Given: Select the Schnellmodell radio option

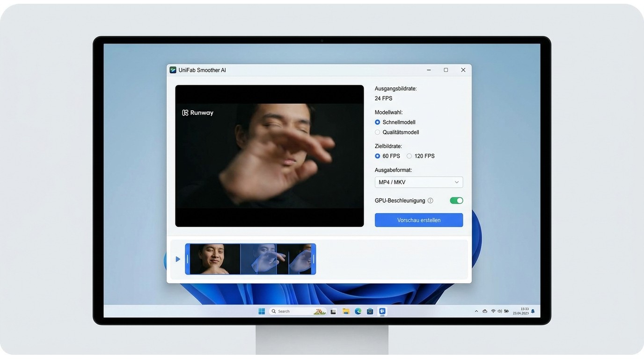Looking at the screenshot, I should [378, 122].
